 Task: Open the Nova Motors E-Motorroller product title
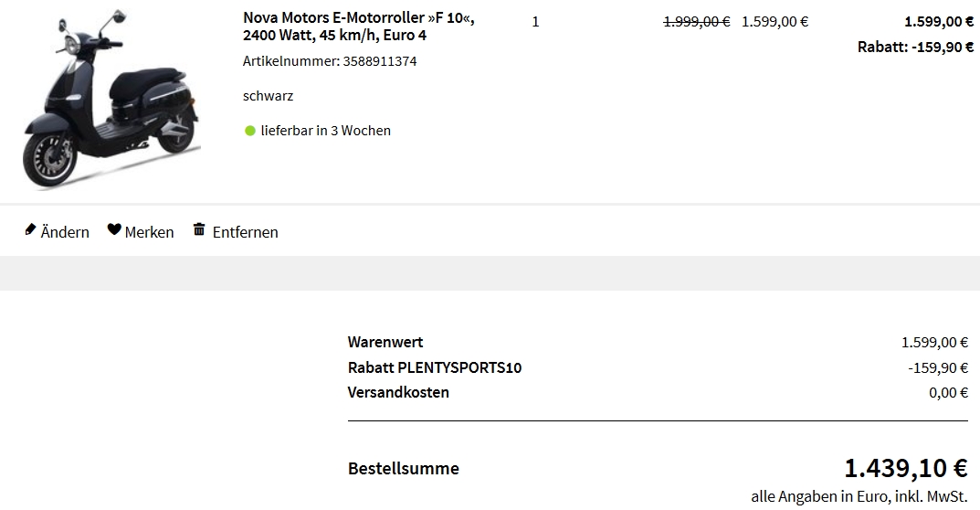pyautogui.click(x=359, y=27)
